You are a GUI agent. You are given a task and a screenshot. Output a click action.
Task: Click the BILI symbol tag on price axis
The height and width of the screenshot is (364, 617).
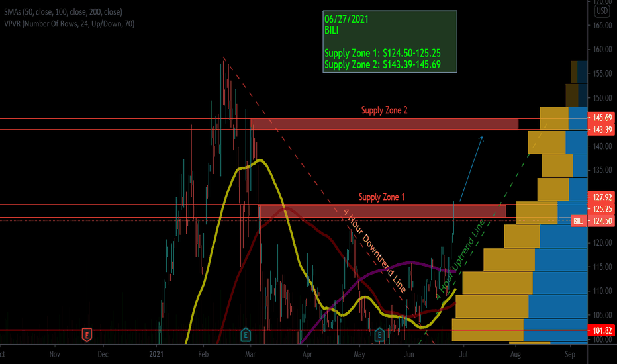click(x=579, y=221)
